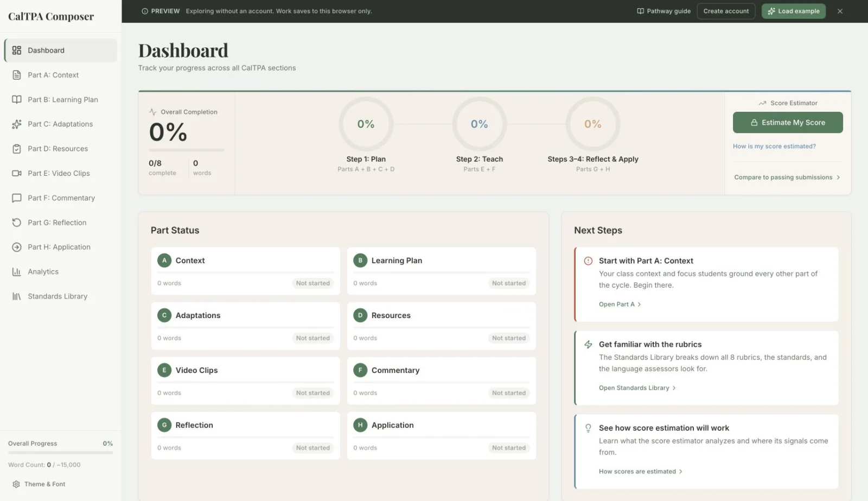Click the D badge on the Resources card
868x501 pixels.
[360, 315]
